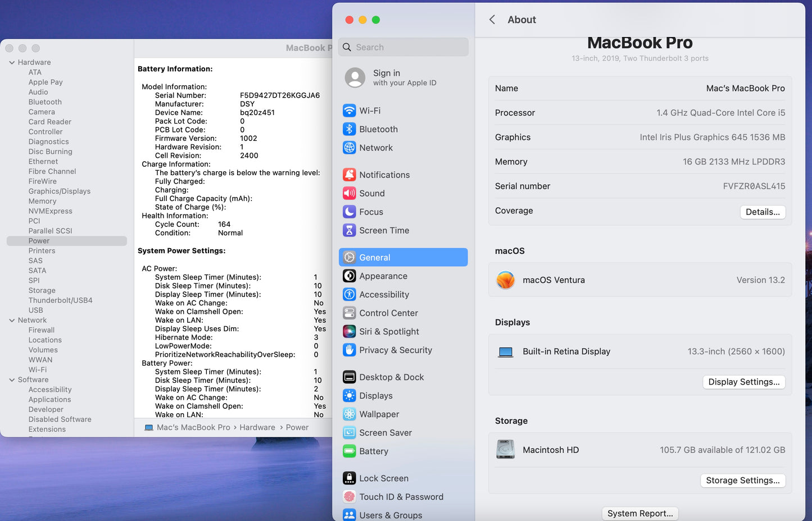Image resolution: width=812 pixels, height=521 pixels.
Task: Open Privacy & Security settings
Action: click(x=396, y=350)
